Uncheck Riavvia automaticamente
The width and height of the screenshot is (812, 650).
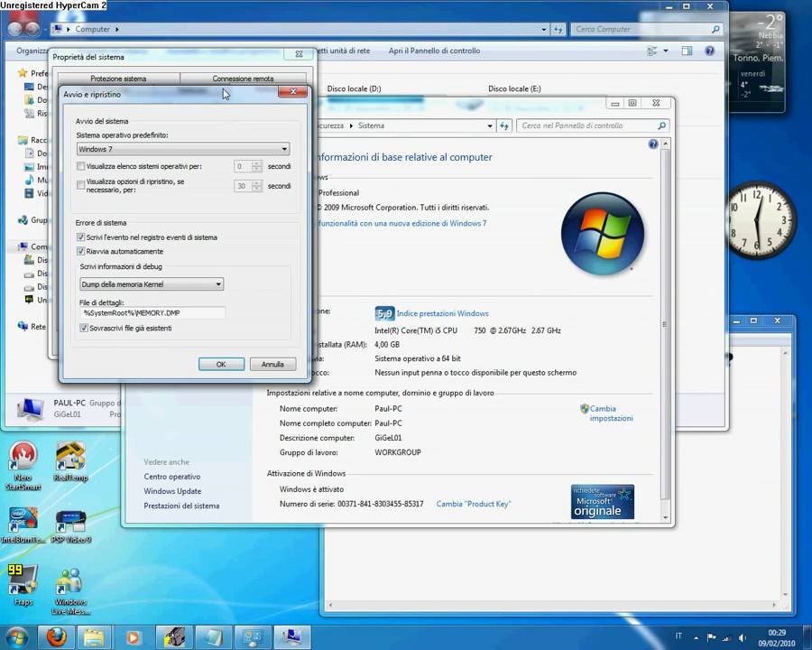(x=80, y=251)
